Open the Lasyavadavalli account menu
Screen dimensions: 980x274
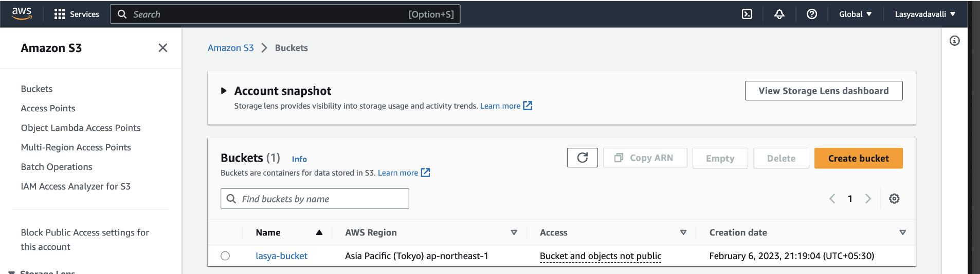925,14
